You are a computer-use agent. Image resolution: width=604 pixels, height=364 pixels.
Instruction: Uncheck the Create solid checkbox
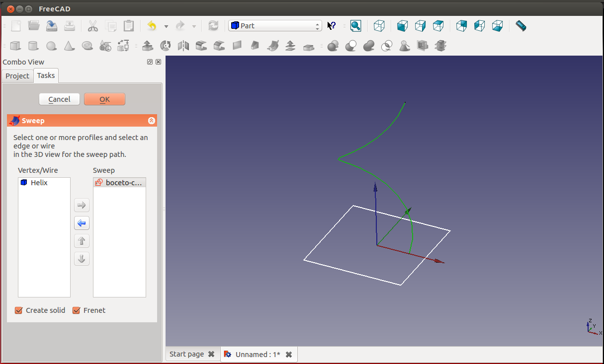pyautogui.click(x=19, y=310)
